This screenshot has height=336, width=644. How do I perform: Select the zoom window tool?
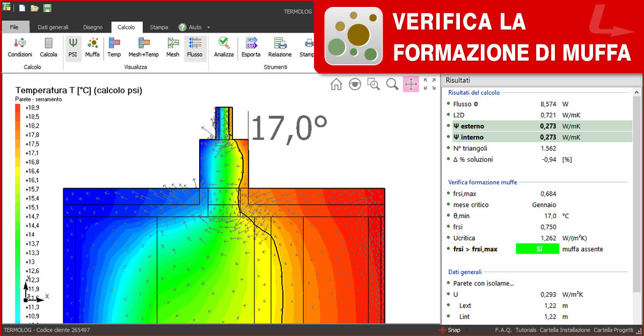tap(374, 84)
